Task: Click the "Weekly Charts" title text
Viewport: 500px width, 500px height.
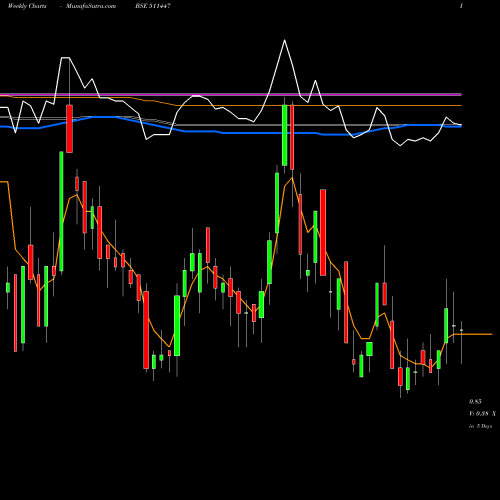Action: pos(27,6)
